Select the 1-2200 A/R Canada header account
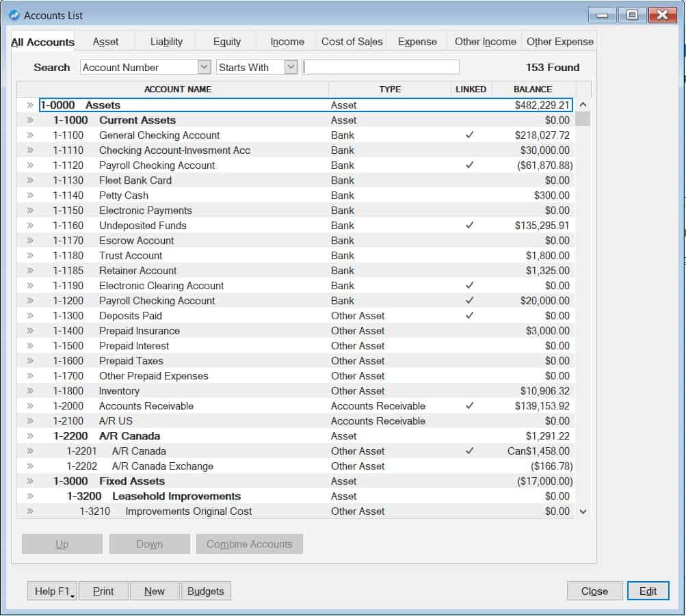 point(296,436)
